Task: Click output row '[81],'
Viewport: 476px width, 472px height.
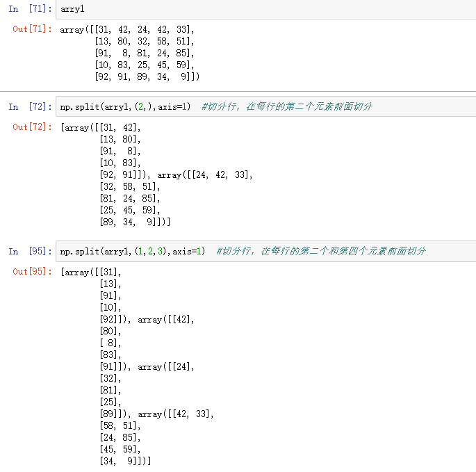Action: pos(110,390)
